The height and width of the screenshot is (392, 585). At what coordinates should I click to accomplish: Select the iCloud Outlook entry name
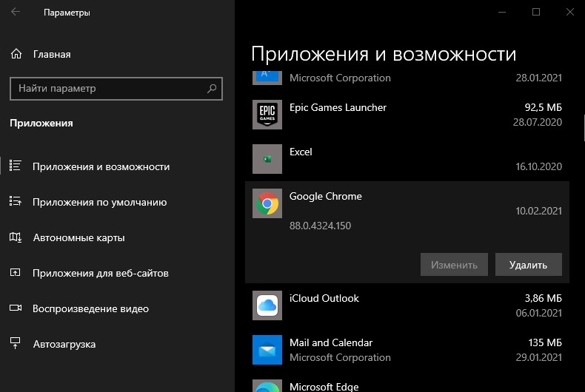point(324,298)
